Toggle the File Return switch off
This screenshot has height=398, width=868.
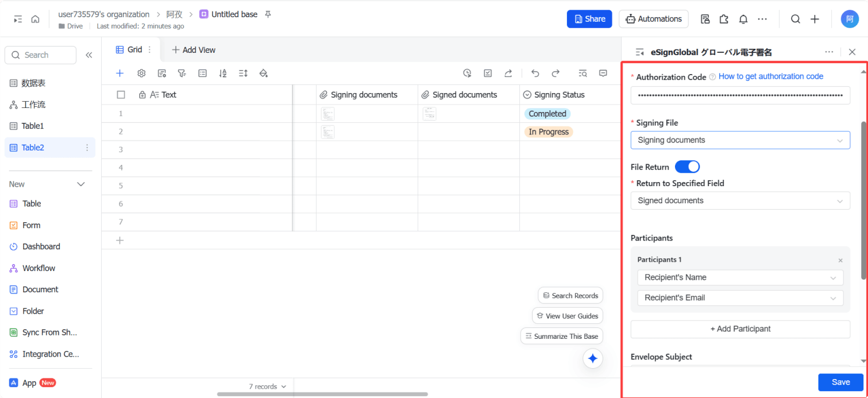687,167
